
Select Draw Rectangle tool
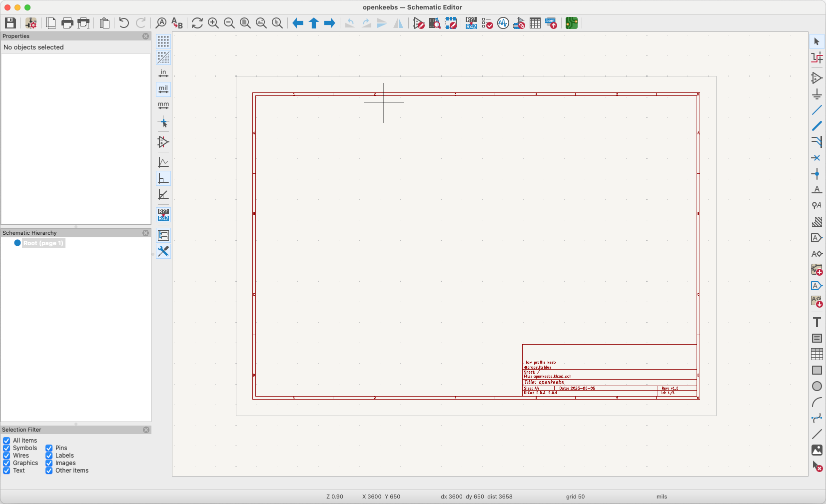tap(817, 370)
